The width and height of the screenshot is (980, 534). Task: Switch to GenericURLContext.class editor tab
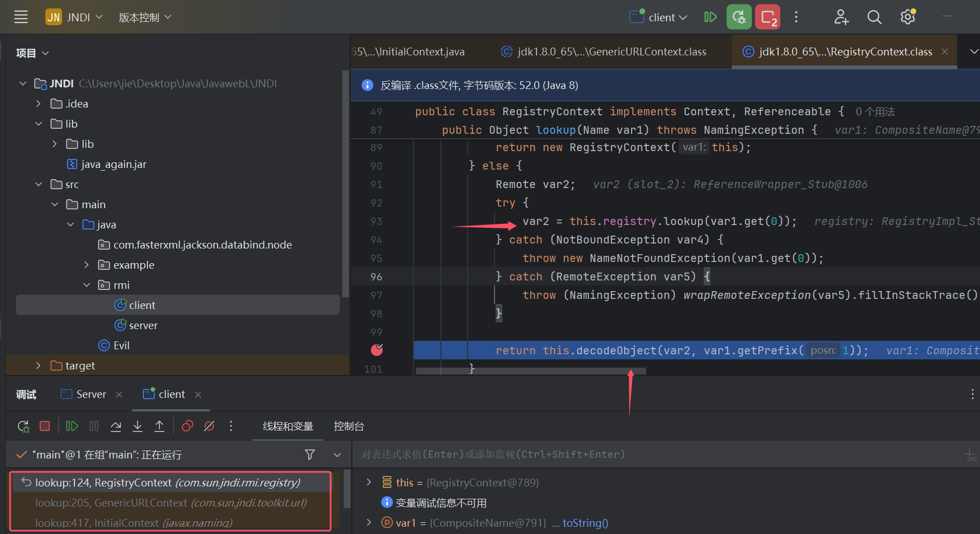[x=604, y=51]
